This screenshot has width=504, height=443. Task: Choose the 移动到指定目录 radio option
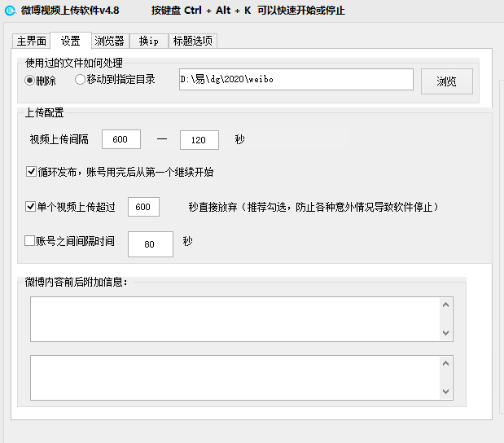point(115,79)
